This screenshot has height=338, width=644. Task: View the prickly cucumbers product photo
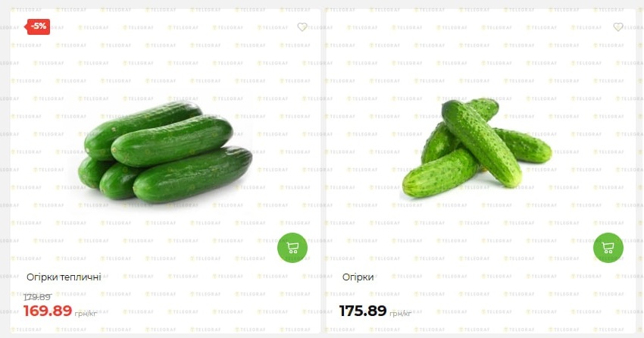coord(477,148)
